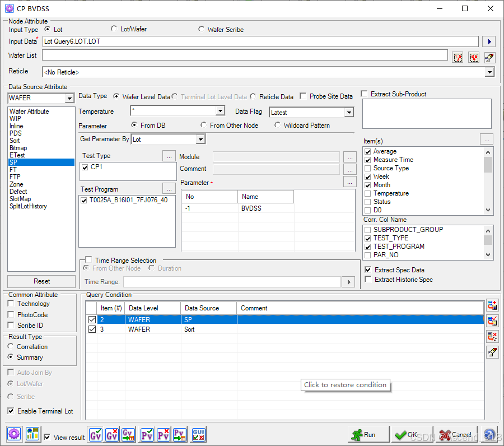Click the Gv green check icon
The width and height of the screenshot is (504, 446).
(x=96, y=435)
